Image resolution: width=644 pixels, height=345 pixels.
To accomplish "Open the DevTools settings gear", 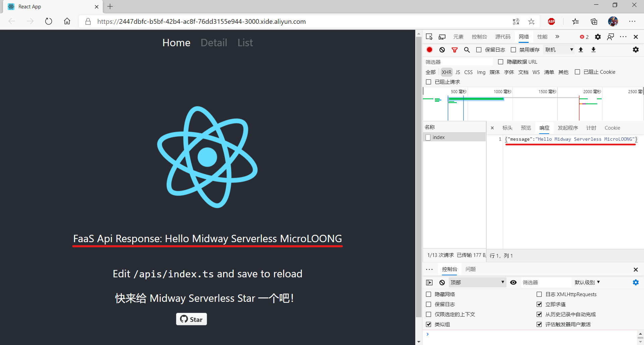I will 598,37.
